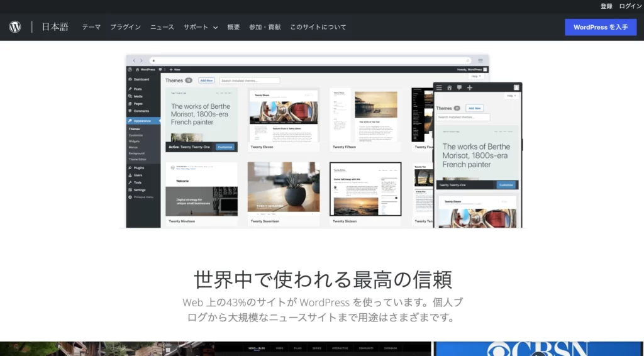
Task: Click the mock browser reload icon
Action: 467,60
